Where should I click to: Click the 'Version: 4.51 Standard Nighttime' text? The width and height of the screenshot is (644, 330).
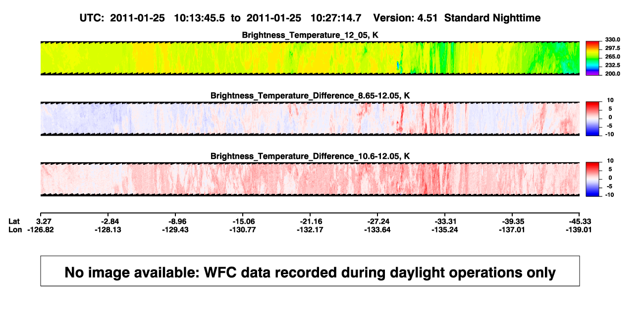coord(457,18)
